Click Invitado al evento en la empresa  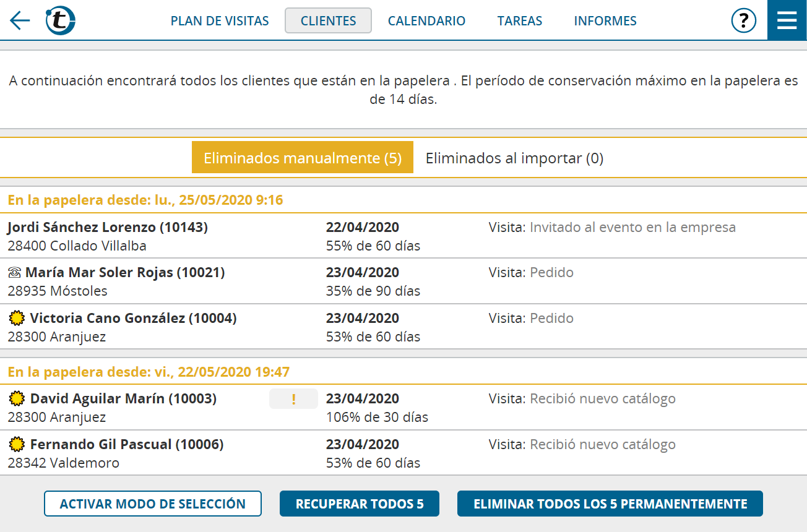[x=632, y=227]
